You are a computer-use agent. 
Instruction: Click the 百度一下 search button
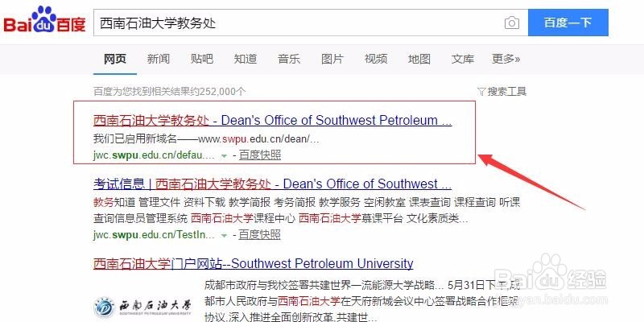568,23
